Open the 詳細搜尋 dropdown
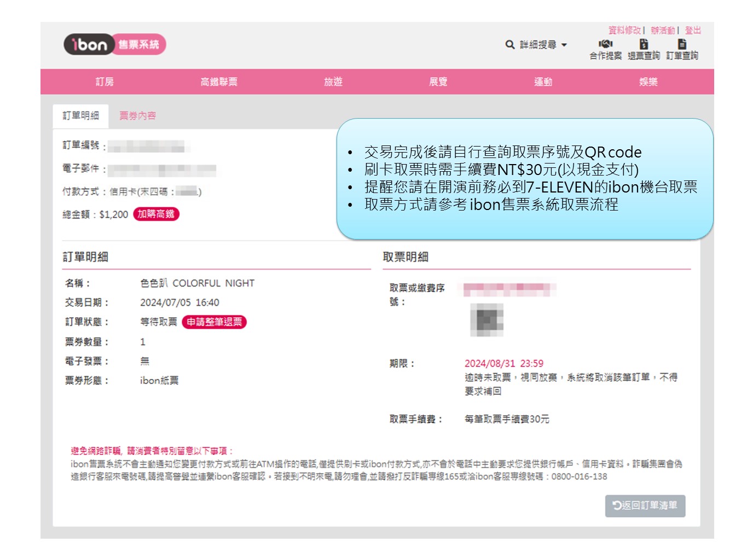Image resolution: width=747 pixels, height=560 pixels. pyautogui.click(x=543, y=45)
